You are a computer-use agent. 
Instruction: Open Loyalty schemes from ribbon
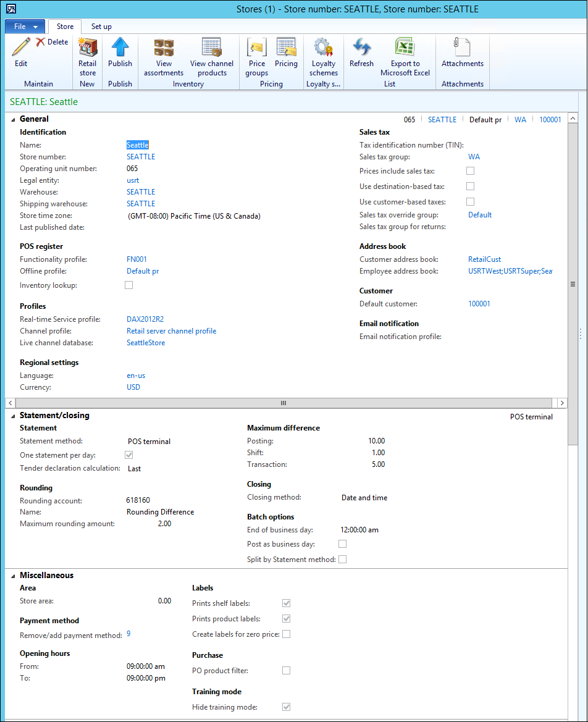pos(324,48)
